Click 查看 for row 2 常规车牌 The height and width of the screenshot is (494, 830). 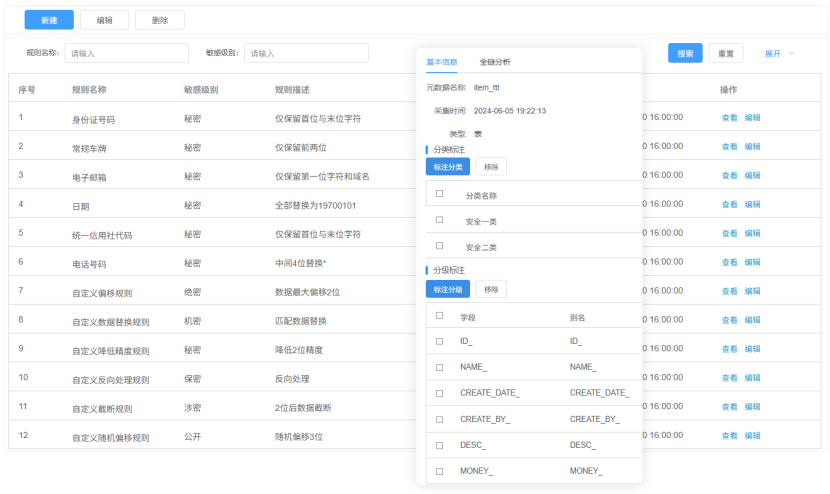pyautogui.click(x=729, y=147)
